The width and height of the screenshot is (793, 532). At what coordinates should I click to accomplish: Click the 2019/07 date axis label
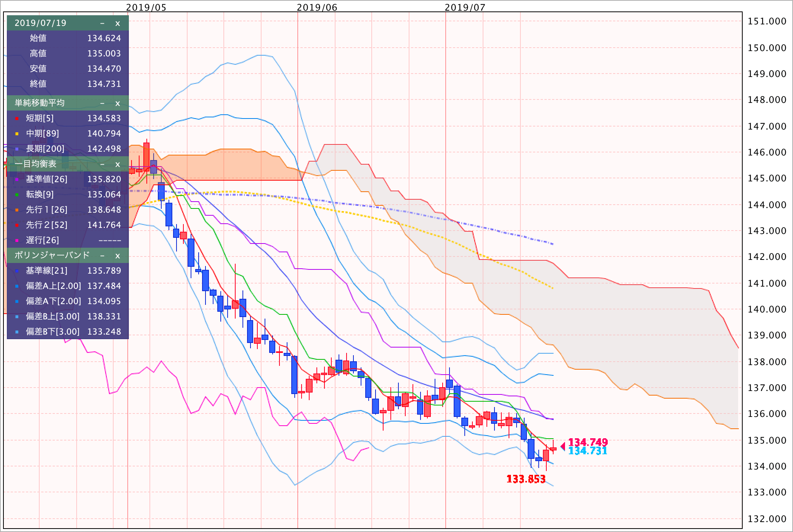coord(465,7)
